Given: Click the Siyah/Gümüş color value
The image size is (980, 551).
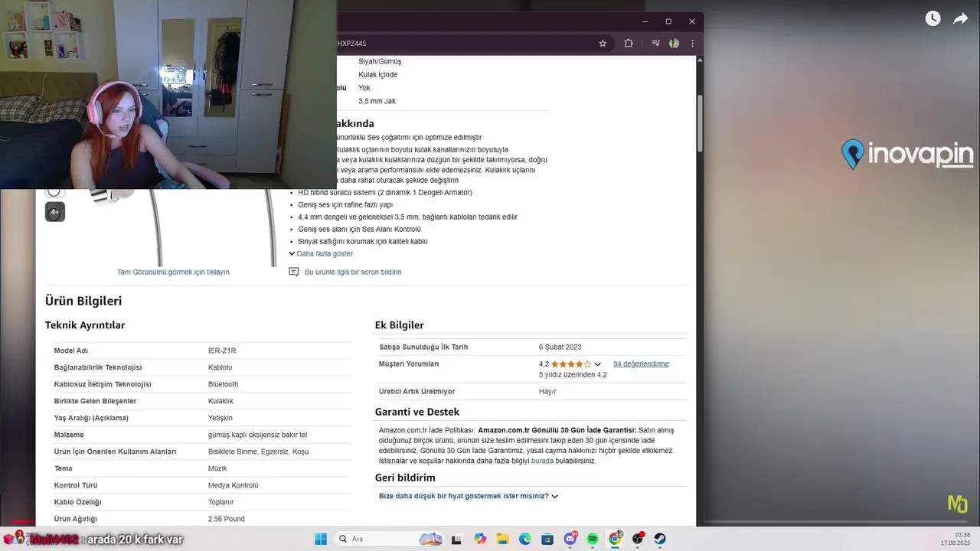Looking at the screenshot, I should pyautogui.click(x=380, y=61).
